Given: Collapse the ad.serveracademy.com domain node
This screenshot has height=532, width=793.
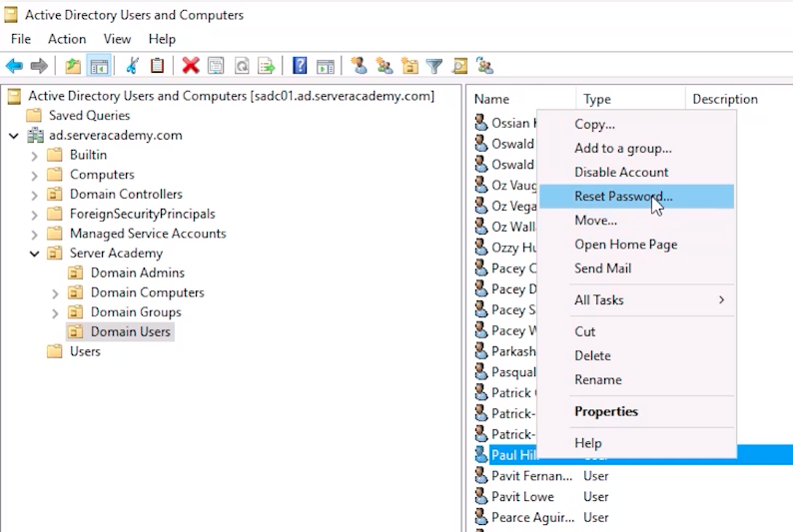Looking at the screenshot, I should click(14, 136).
